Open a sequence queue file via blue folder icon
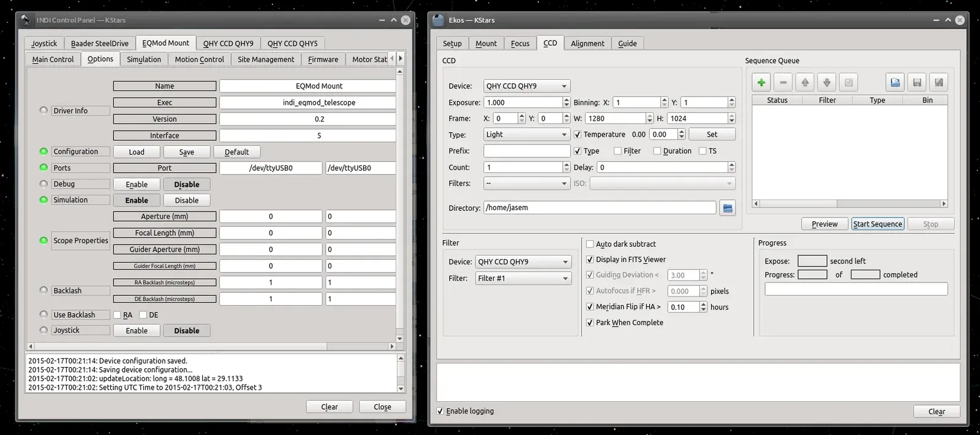 coord(895,82)
